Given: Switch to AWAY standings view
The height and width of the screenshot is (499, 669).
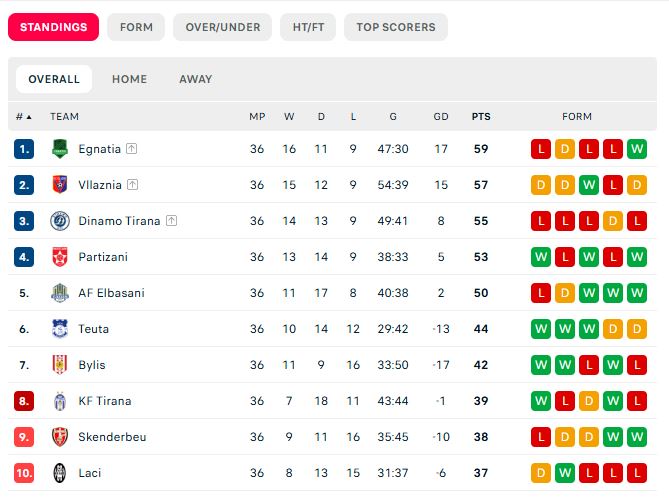Looking at the screenshot, I should [x=196, y=79].
